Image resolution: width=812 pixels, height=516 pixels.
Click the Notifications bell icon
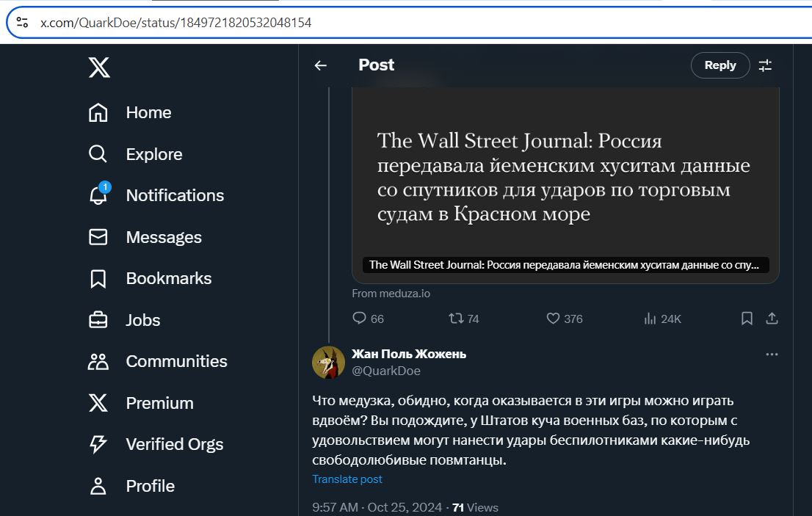pos(98,196)
